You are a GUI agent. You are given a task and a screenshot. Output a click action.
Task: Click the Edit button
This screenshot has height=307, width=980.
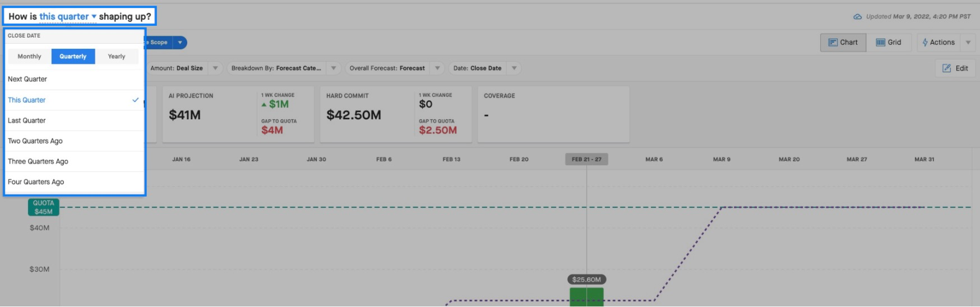pyautogui.click(x=955, y=68)
